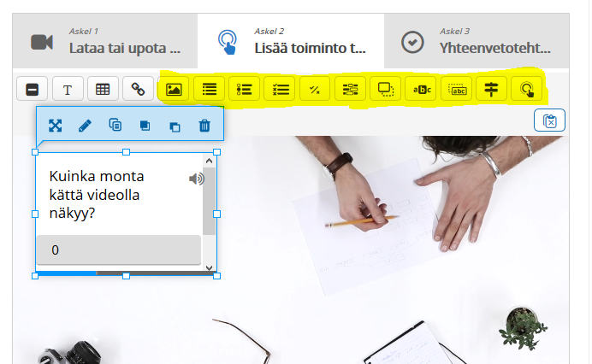Add a Link interaction
This screenshot has height=364, width=592.
pyautogui.click(x=137, y=89)
